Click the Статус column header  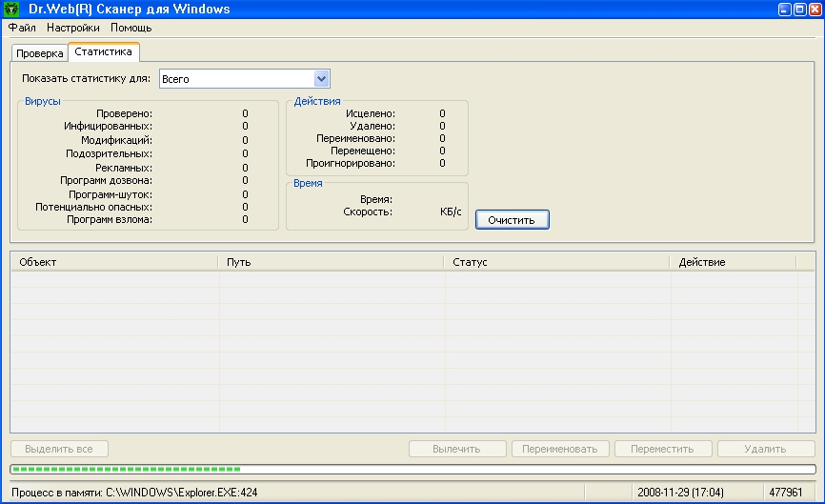tap(556, 262)
